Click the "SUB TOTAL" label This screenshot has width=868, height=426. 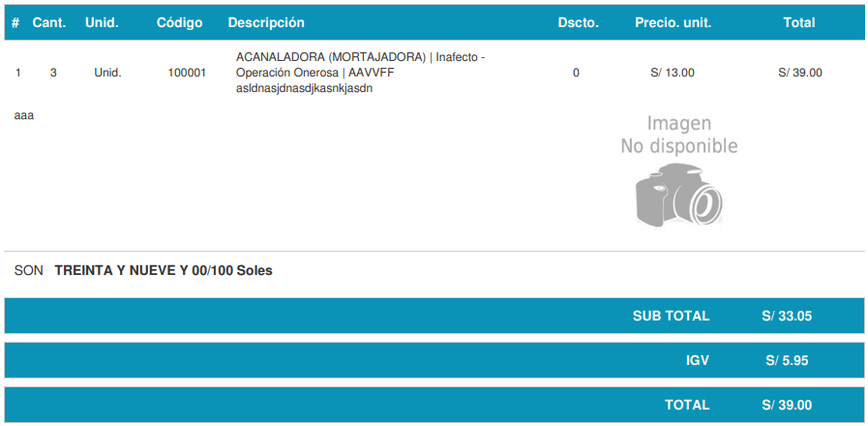(671, 316)
